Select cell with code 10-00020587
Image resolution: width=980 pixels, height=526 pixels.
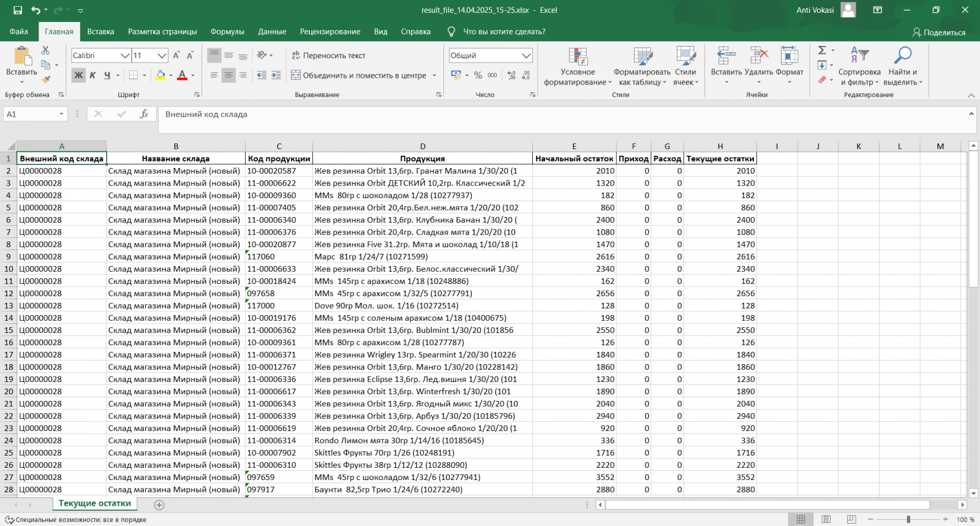pyautogui.click(x=279, y=171)
